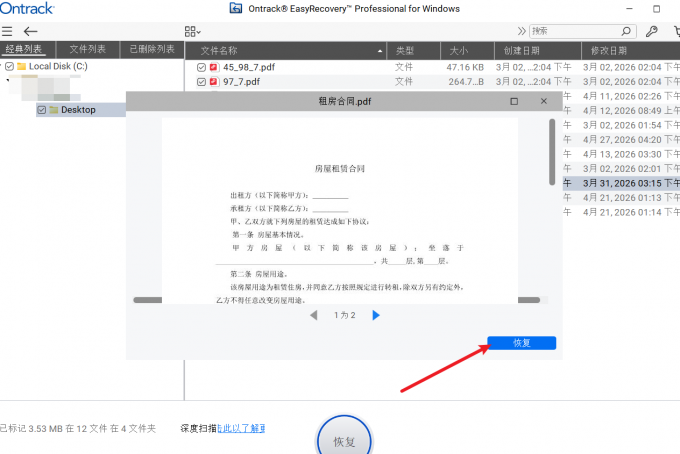680x454 pixels.
Task: Go back with the left arrow icon
Action: 30,31
